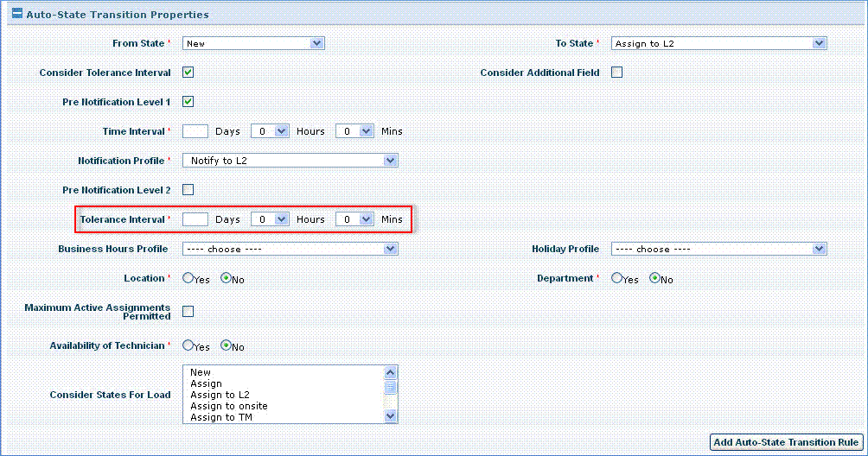Open the Business Hours Profile dropdown

(x=290, y=249)
